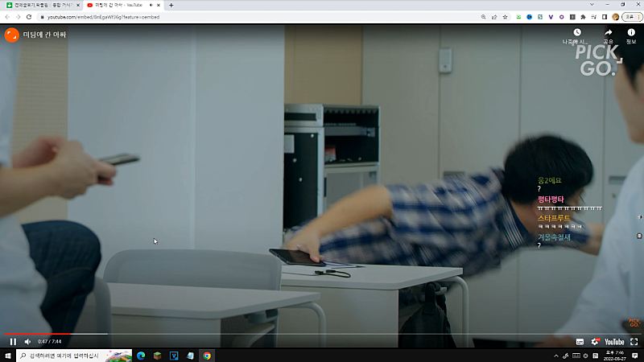Open the notepad-style taskbar app
This screenshot has width=644, height=362.
(190, 356)
